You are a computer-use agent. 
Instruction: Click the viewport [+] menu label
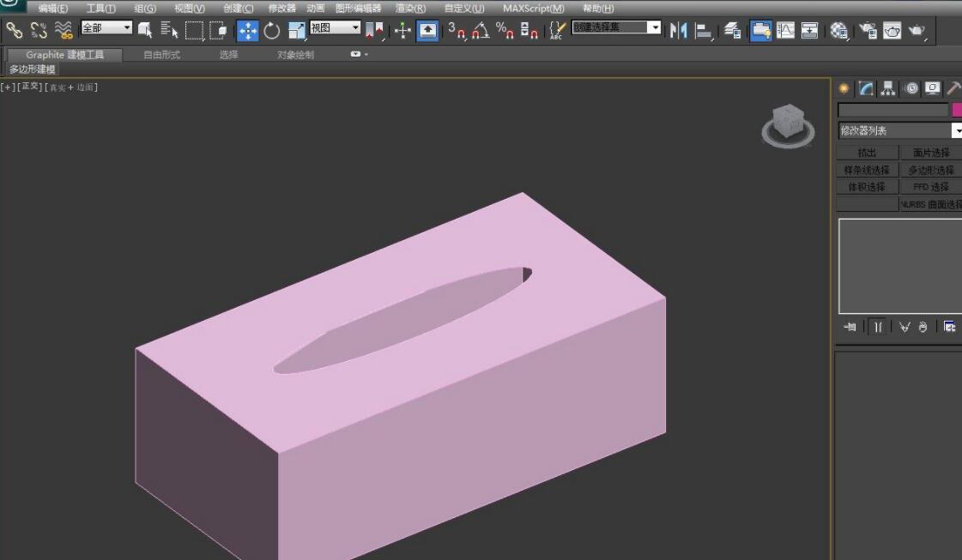coord(8,87)
